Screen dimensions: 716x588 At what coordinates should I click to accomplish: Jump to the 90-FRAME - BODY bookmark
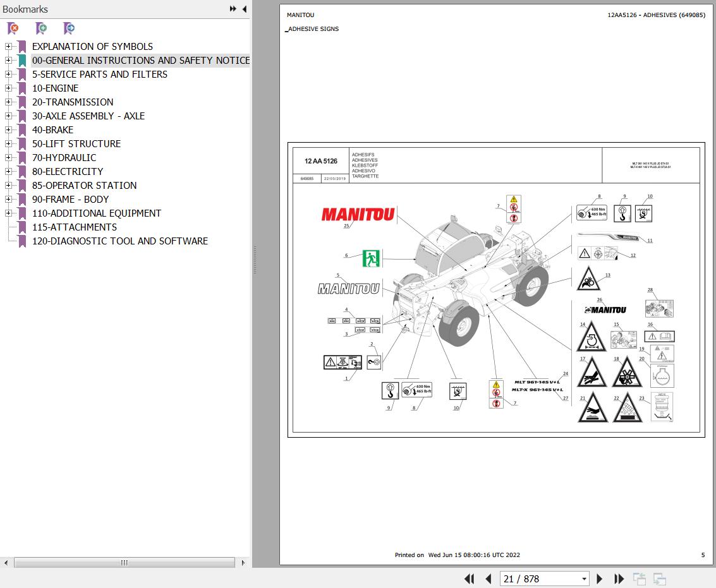tap(70, 200)
